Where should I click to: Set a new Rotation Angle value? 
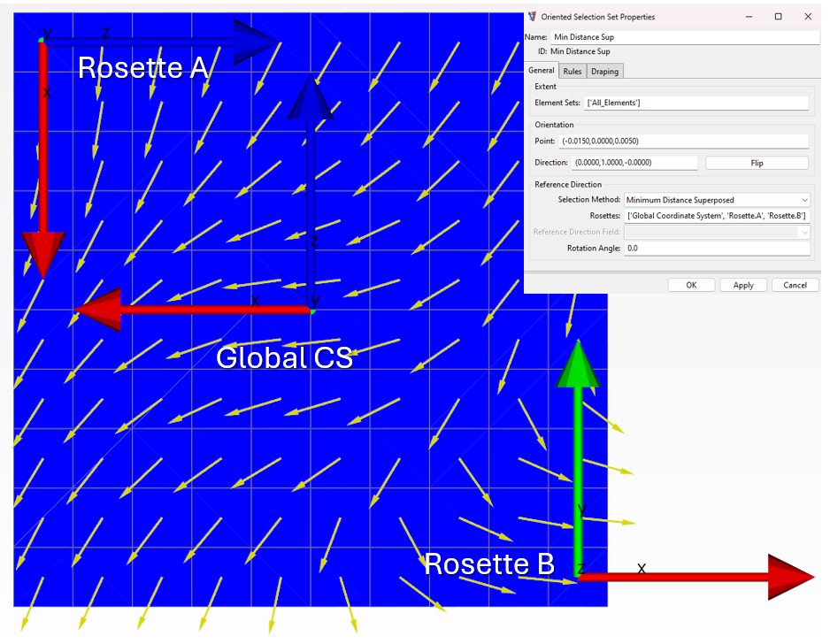717,248
